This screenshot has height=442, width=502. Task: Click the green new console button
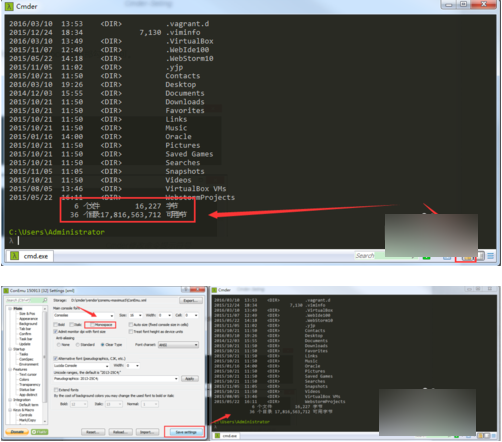click(426, 257)
